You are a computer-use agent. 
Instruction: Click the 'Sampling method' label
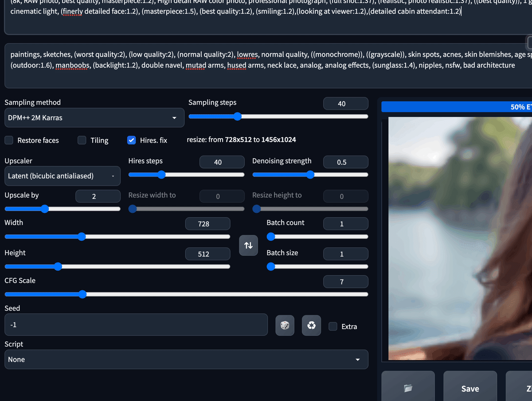click(33, 102)
